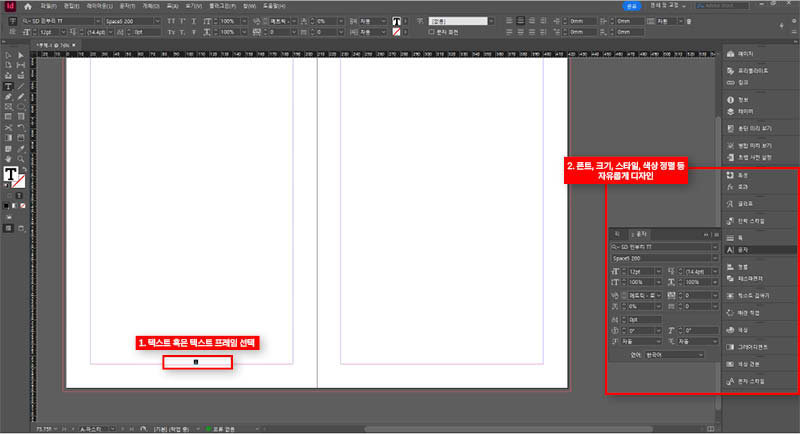
Task: Select the Eyedropper tool
Action: click(21, 149)
